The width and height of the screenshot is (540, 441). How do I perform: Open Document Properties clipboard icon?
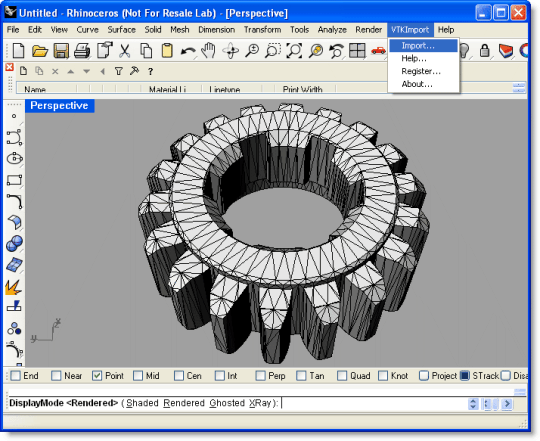click(104, 50)
